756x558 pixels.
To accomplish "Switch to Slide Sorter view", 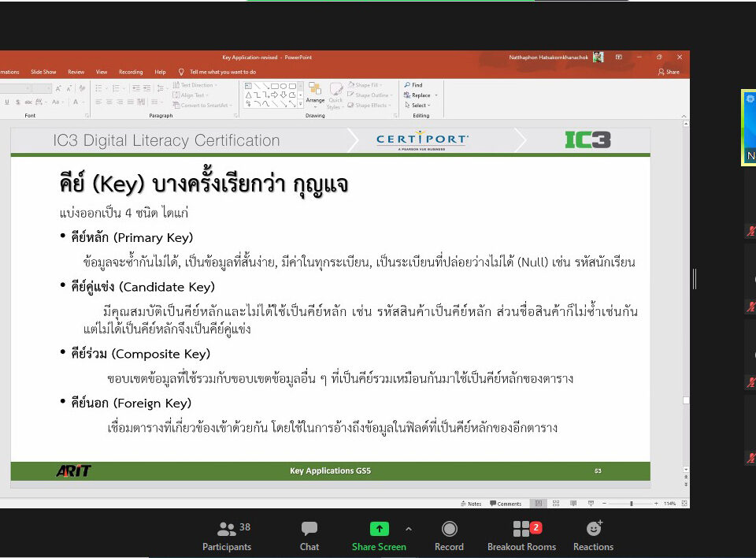I will pos(556,504).
